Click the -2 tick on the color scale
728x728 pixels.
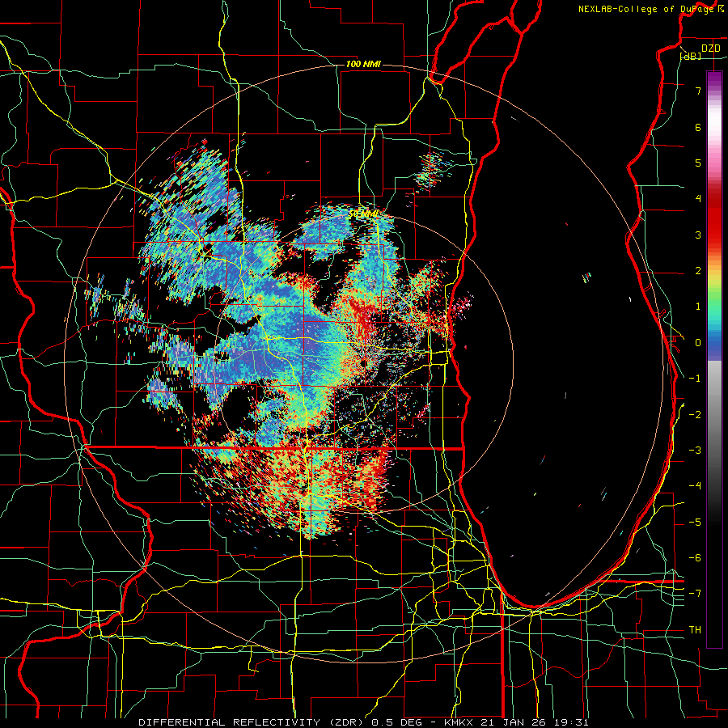click(x=695, y=415)
